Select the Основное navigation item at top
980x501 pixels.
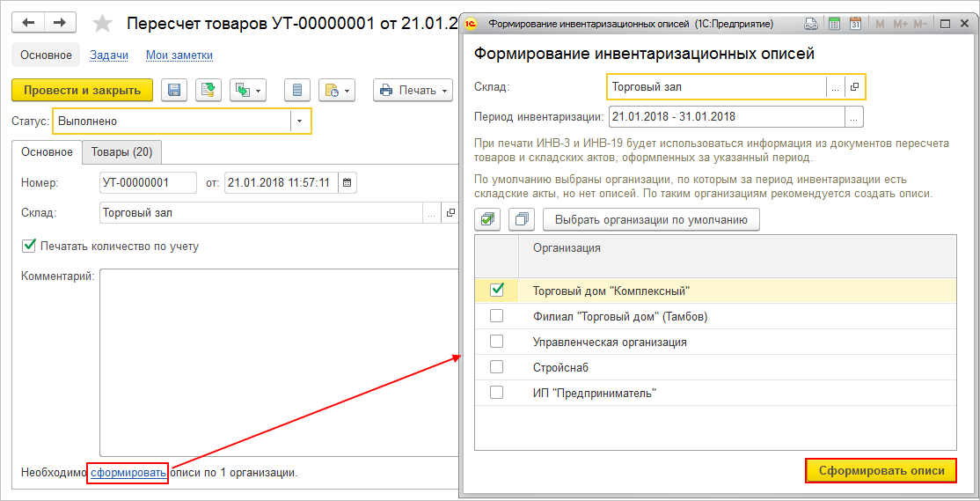pos(46,55)
